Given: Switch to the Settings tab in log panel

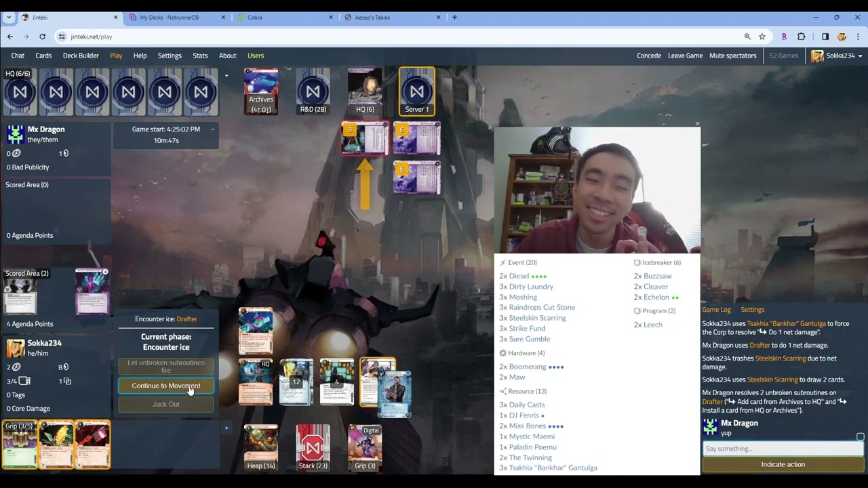Looking at the screenshot, I should click(x=752, y=310).
